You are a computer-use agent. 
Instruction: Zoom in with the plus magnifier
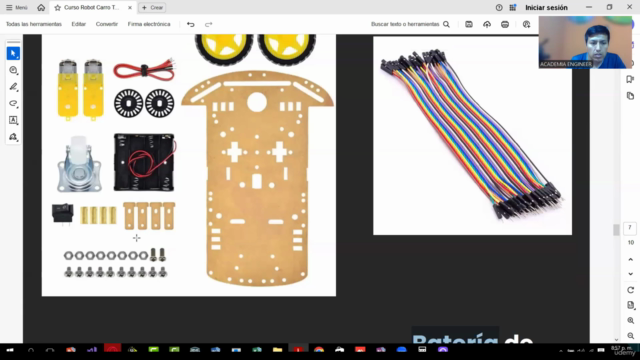(630, 320)
